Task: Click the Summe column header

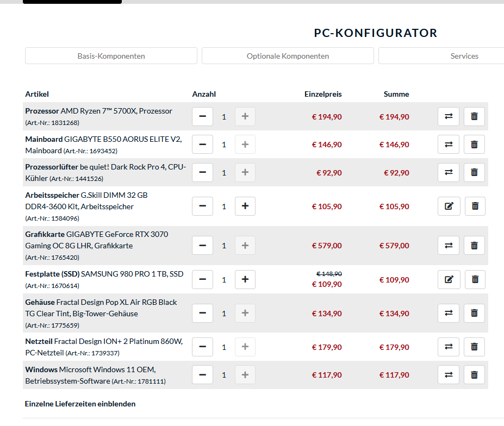Action: click(x=396, y=94)
